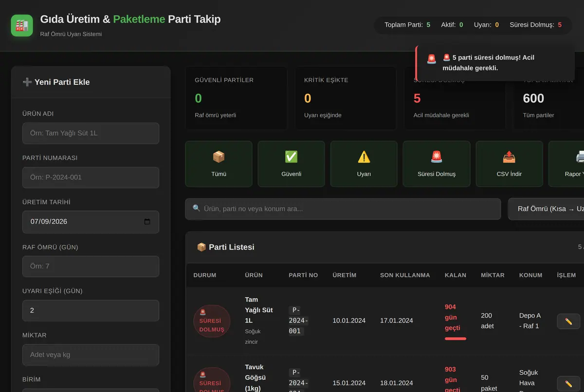
Task: Click the "904 gün geçti" remaining value
Action: (453, 318)
